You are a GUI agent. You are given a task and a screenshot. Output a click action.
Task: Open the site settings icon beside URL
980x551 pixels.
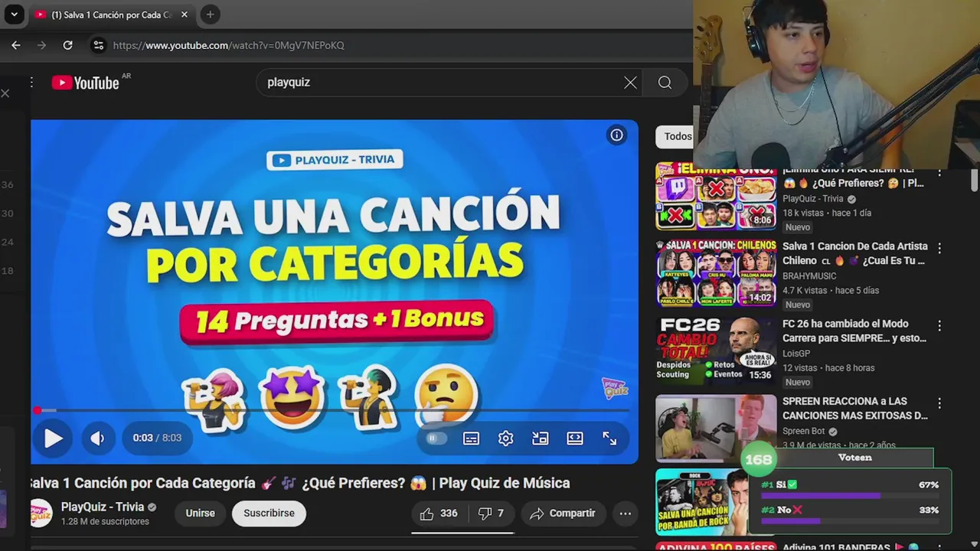point(98,45)
